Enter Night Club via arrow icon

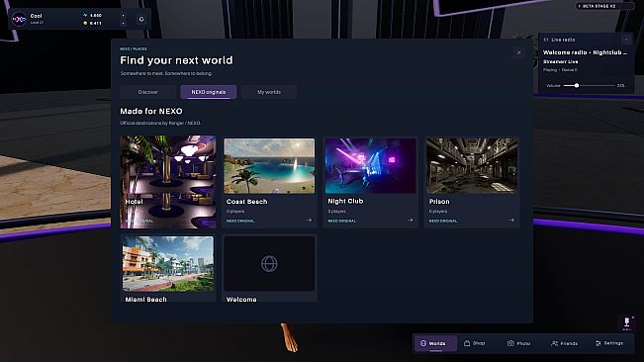tap(410, 220)
